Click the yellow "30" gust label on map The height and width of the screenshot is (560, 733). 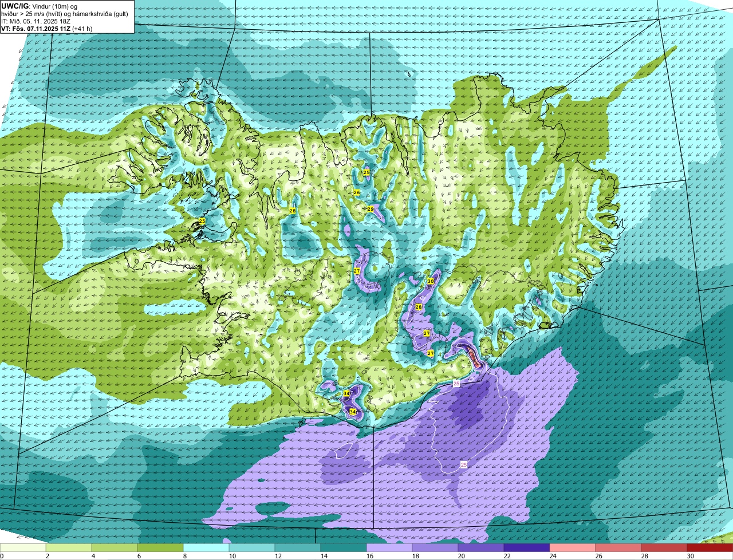(431, 281)
